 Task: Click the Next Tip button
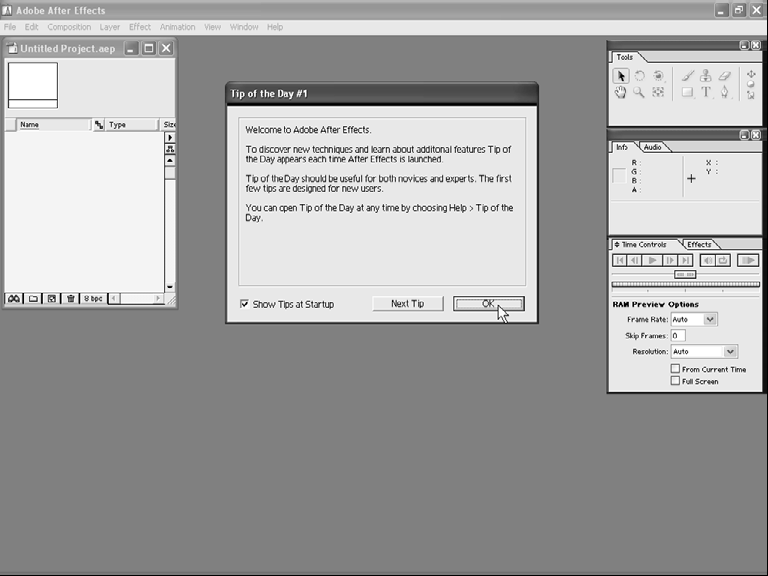point(407,304)
